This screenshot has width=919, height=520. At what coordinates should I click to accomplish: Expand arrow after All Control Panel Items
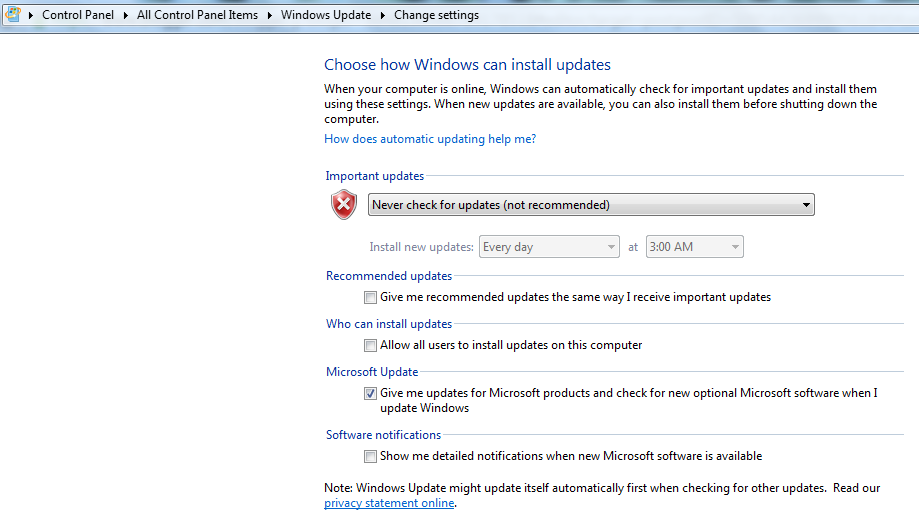270,15
